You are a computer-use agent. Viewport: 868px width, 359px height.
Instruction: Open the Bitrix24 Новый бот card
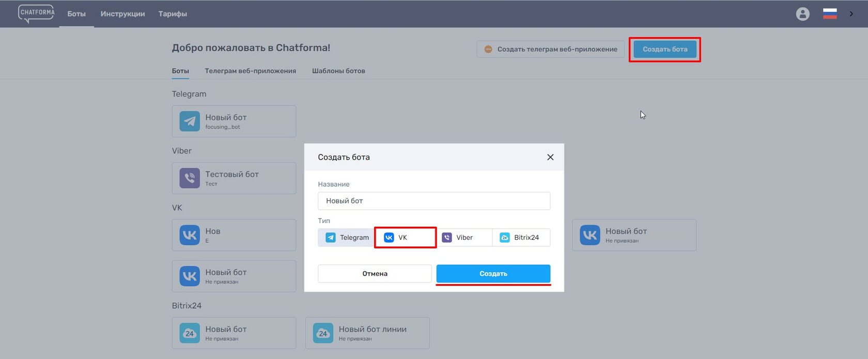pos(234,333)
